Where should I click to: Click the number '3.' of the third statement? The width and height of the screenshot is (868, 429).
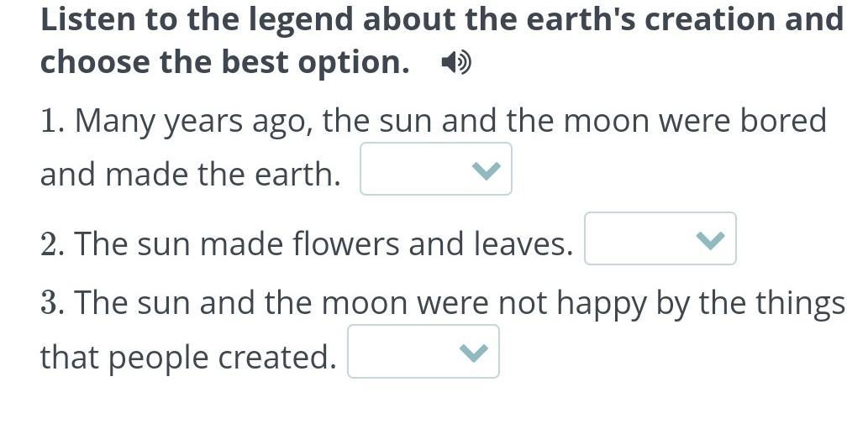[53, 304]
